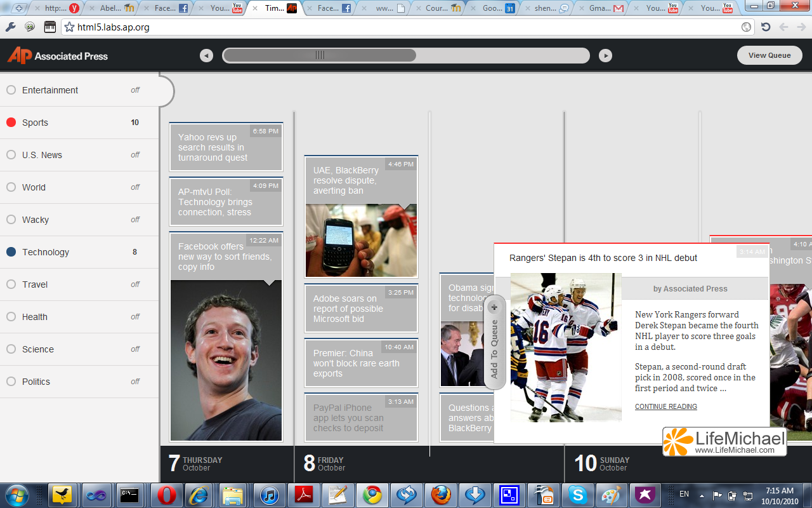This screenshot has height=508, width=812.
Task: Click the EN language indicator in tray
Action: [684, 494]
